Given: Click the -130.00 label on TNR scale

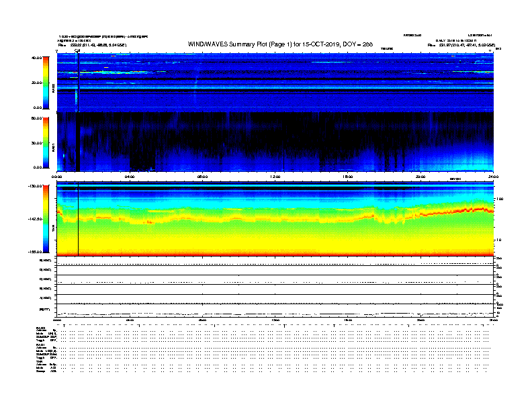Looking at the screenshot, I should [x=36, y=186].
